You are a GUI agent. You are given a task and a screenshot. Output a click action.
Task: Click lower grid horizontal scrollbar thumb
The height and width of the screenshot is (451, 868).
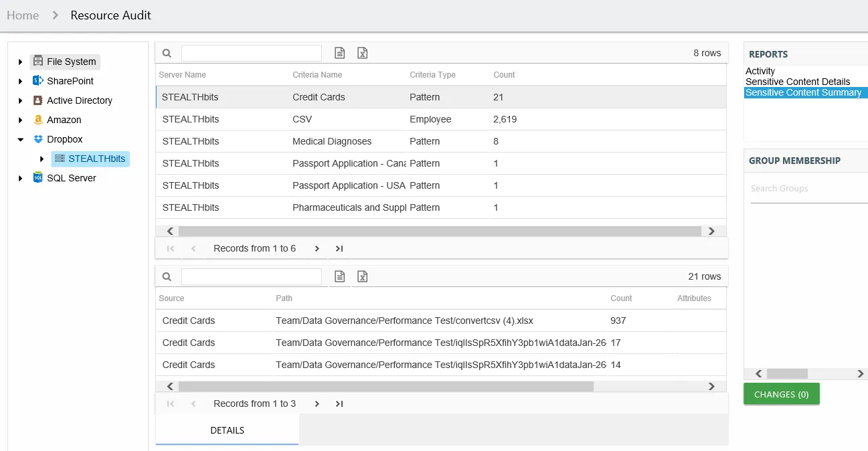point(385,386)
